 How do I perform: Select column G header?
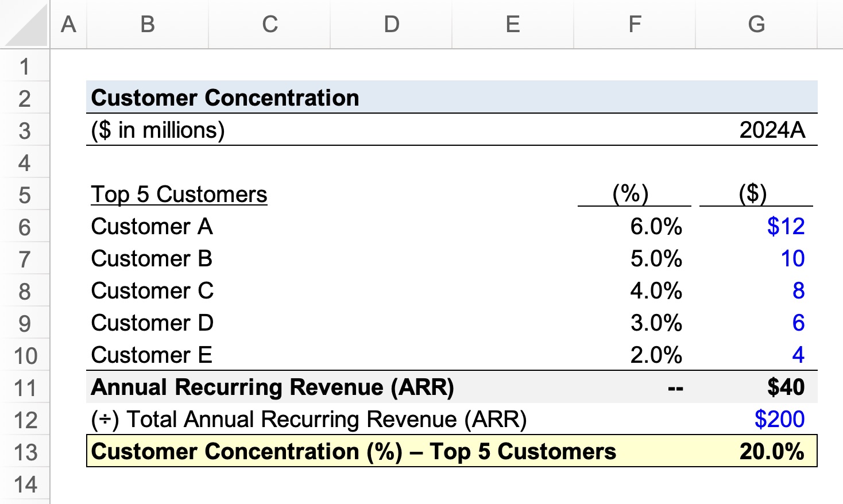(x=756, y=24)
